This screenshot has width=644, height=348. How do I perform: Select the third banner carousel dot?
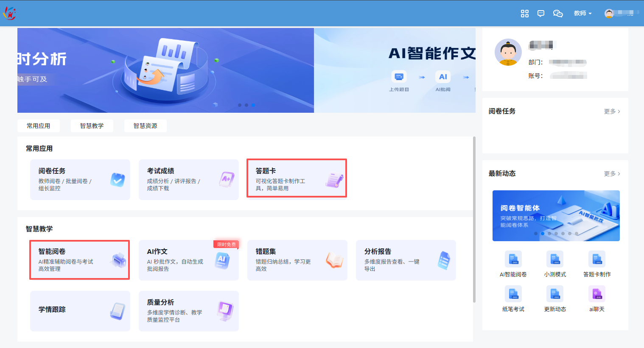pyautogui.click(x=253, y=105)
